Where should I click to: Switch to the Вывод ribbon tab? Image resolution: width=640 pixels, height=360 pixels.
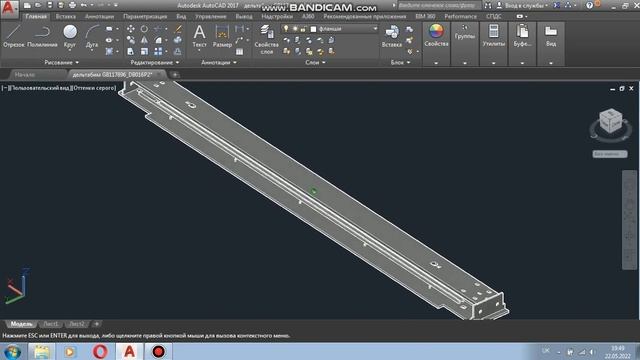pyautogui.click(x=244, y=16)
